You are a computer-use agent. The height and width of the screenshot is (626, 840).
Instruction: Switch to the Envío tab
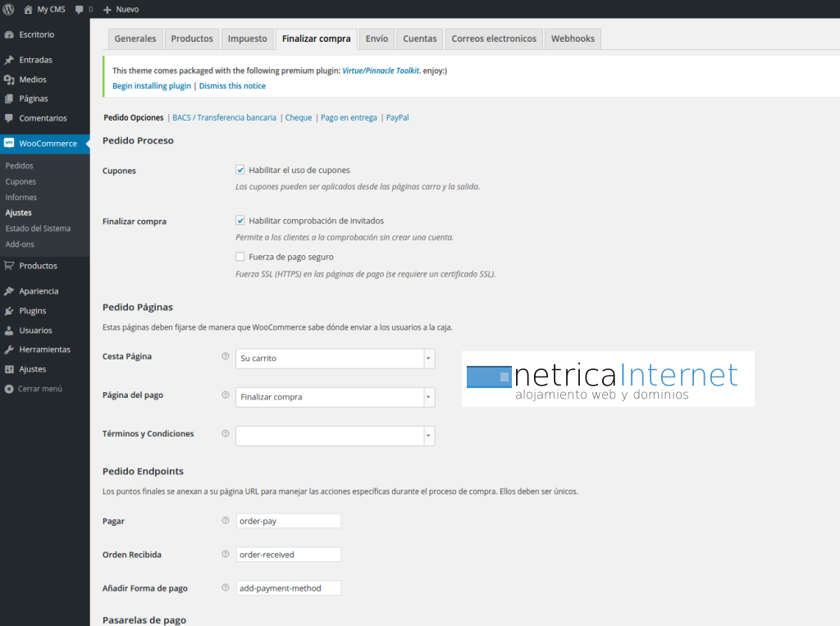[x=377, y=39]
